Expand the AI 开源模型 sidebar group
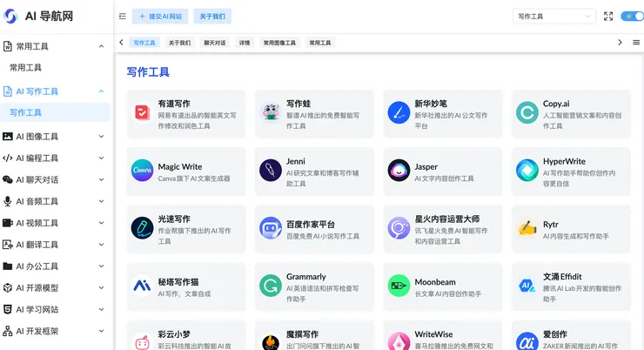The image size is (644, 350). click(x=55, y=288)
